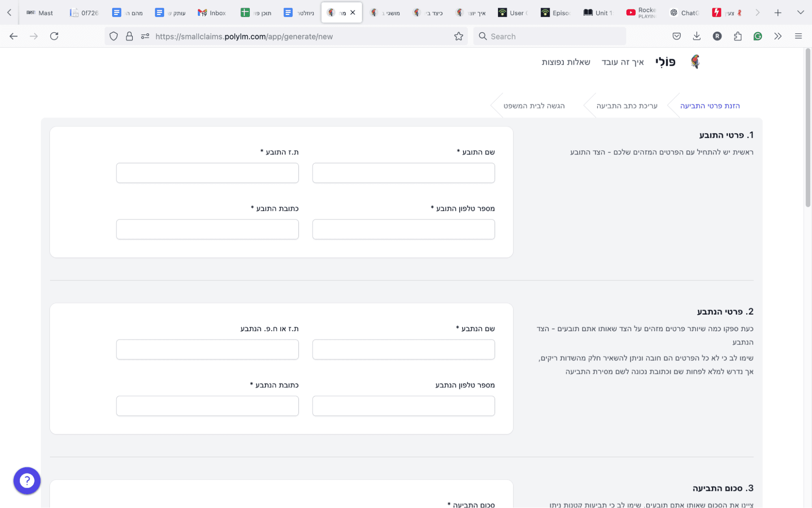The width and height of the screenshot is (812, 508).
Task: Open the Grammarly extension icon
Action: click(758, 36)
